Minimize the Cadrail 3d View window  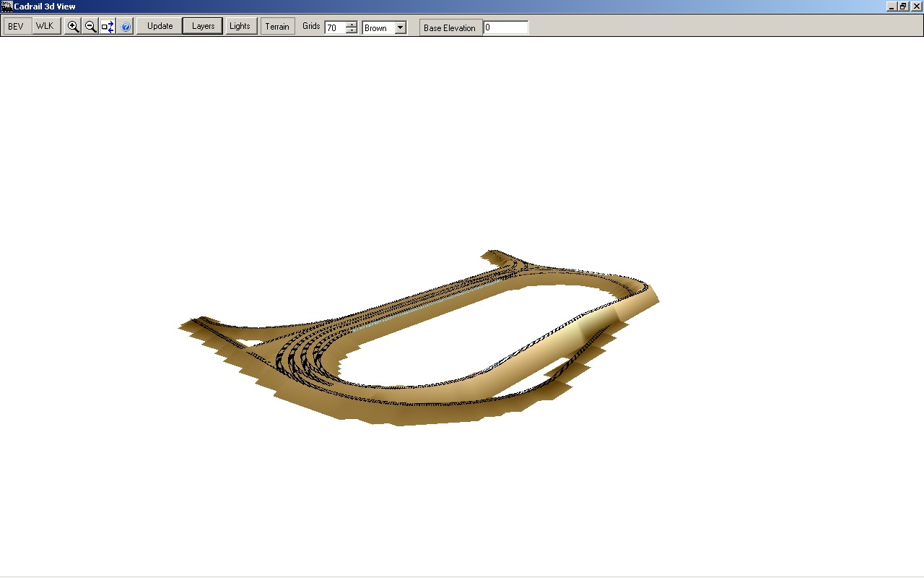pyautogui.click(x=890, y=7)
